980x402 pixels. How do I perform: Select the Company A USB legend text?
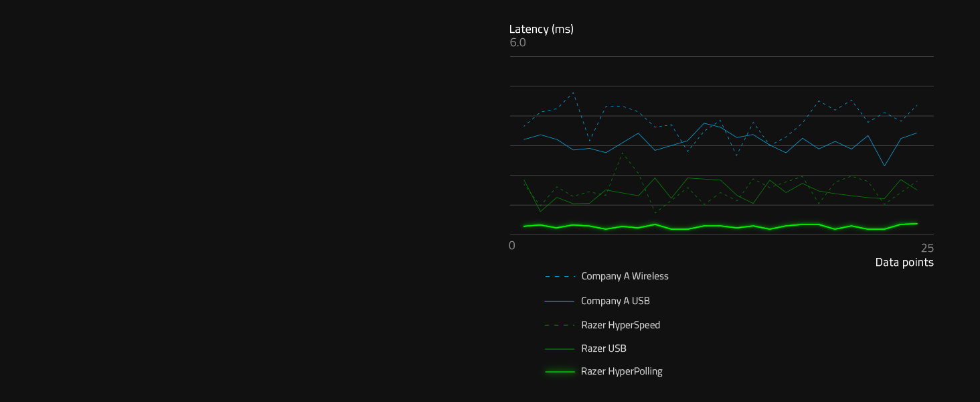pyautogui.click(x=615, y=301)
